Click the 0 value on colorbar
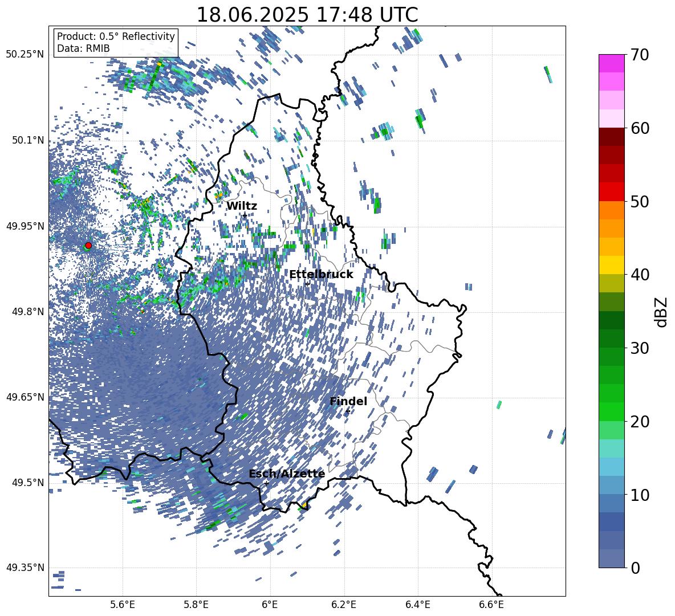 click(x=635, y=568)
